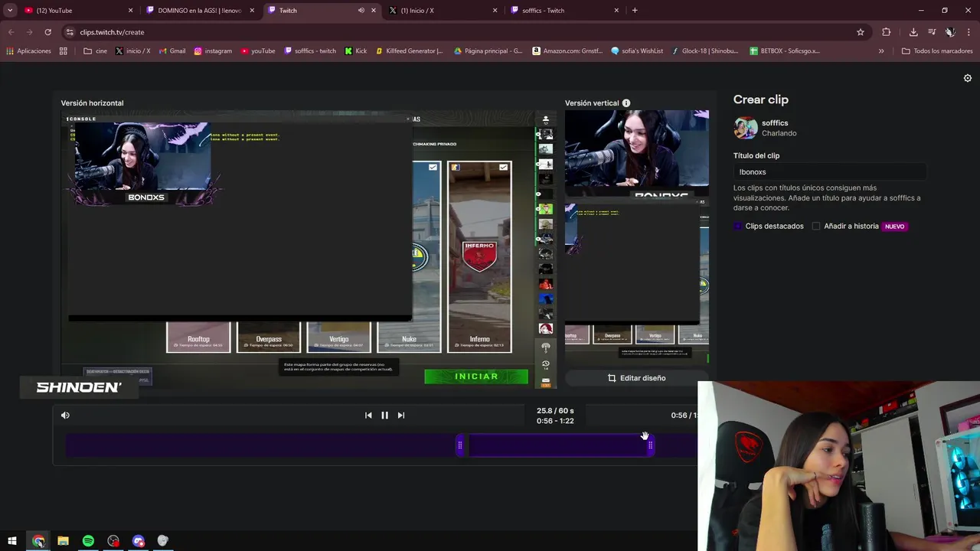Open the Kick bookmark
This screenshot has width=980, height=551.
tap(356, 51)
